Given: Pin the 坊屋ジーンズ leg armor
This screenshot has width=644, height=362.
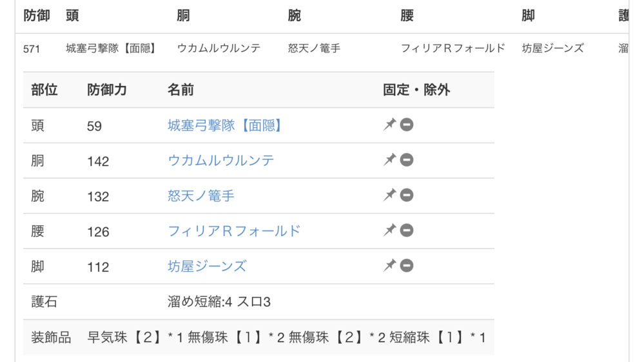Looking at the screenshot, I should 389,265.
